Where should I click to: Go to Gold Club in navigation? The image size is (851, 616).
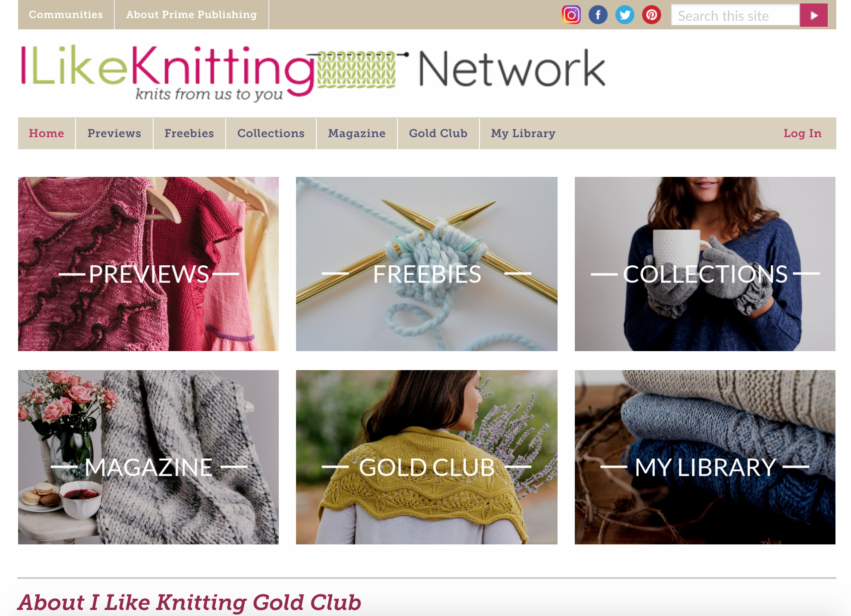(438, 133)
